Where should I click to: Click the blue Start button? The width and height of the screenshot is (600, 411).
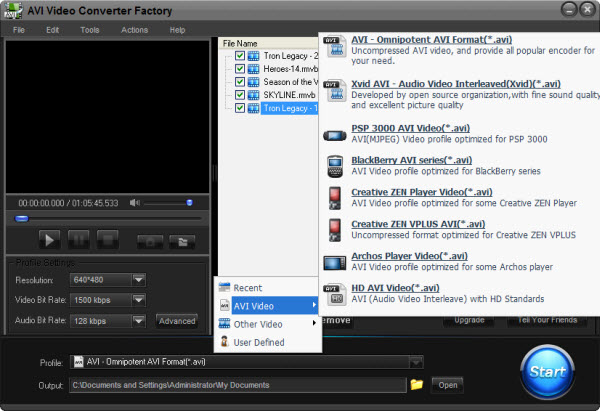pyautogui.click(x=547, y=372)
